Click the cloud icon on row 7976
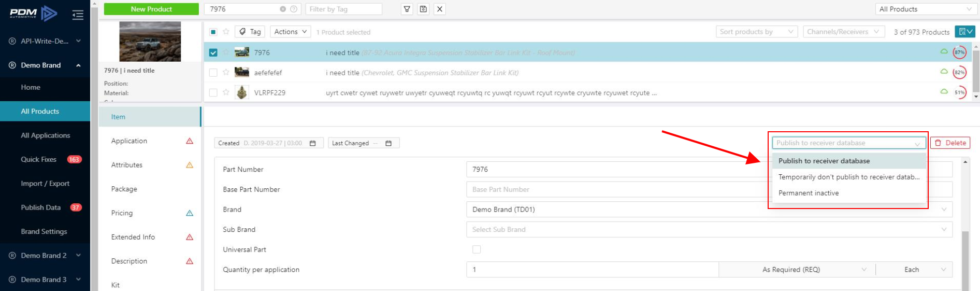980x291 pixels. 944,51
